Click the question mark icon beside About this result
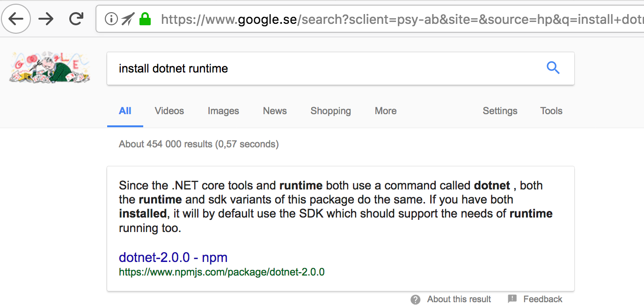The height and width of the screenshot is (305, 644). (416, 299)
